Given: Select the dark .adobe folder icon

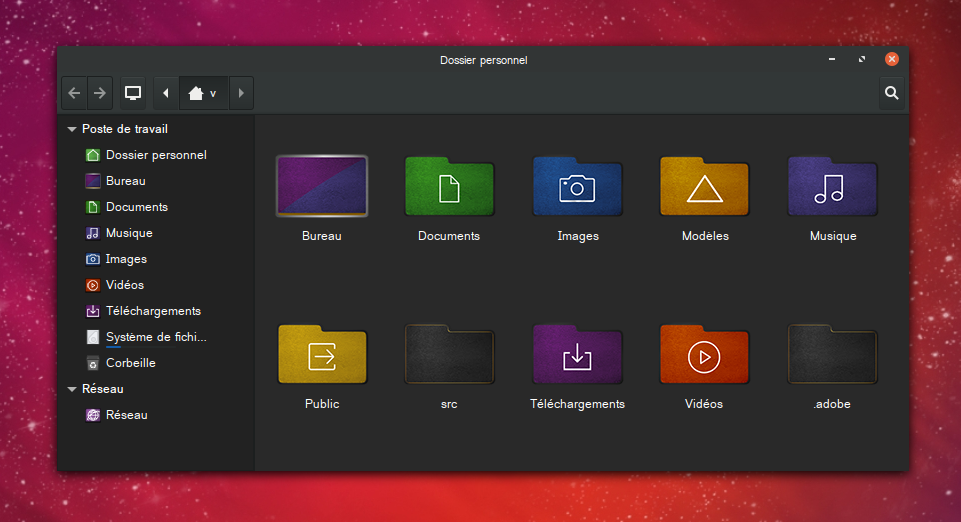Looking at the screenshot, I should point(832,355).
